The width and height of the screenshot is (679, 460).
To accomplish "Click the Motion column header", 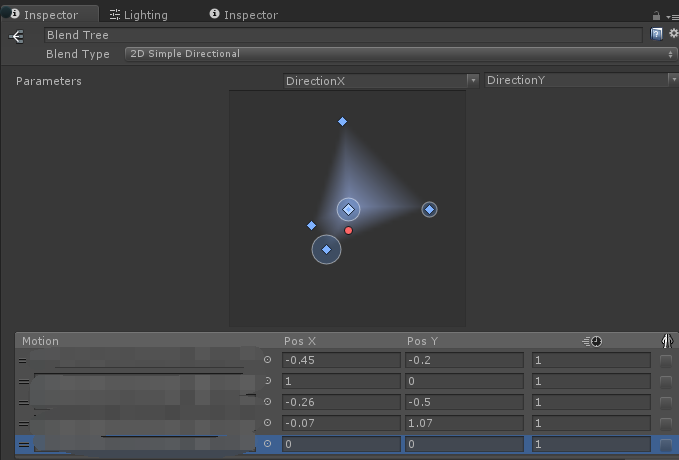I will click(x=40, y=341).
